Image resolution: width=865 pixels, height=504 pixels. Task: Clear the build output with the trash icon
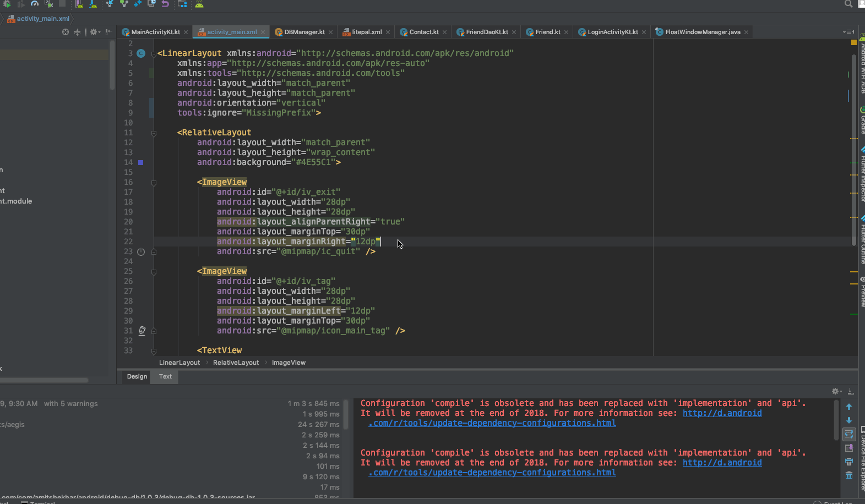[x=849, y=475]
